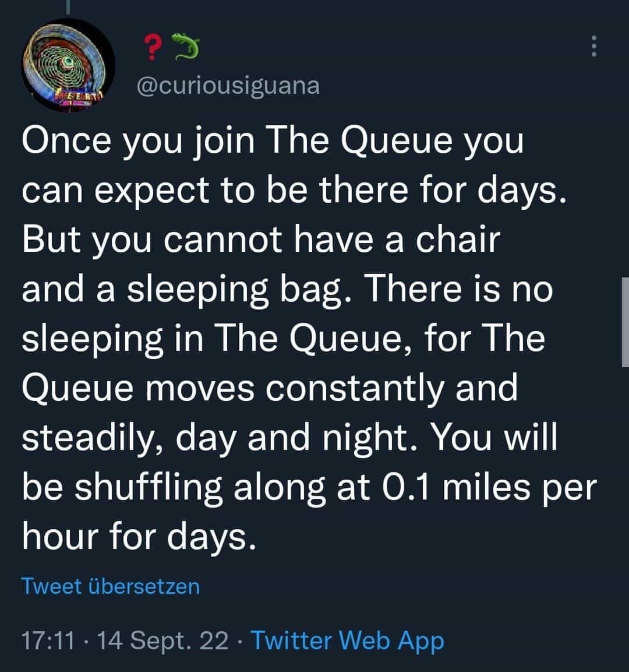The image size is (629, 672).
Task: Click text "can expect to be there for days."
Action: tap(294, 190)
